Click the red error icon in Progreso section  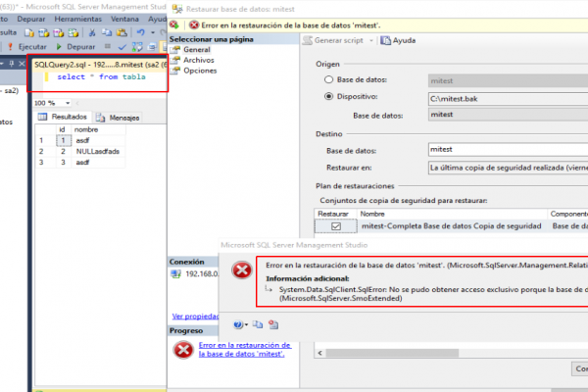[x=183, y=350]
